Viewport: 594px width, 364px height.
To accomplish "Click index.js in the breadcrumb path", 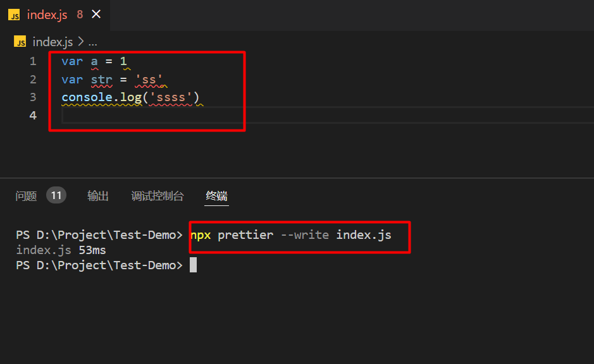I will pos(53,42).
